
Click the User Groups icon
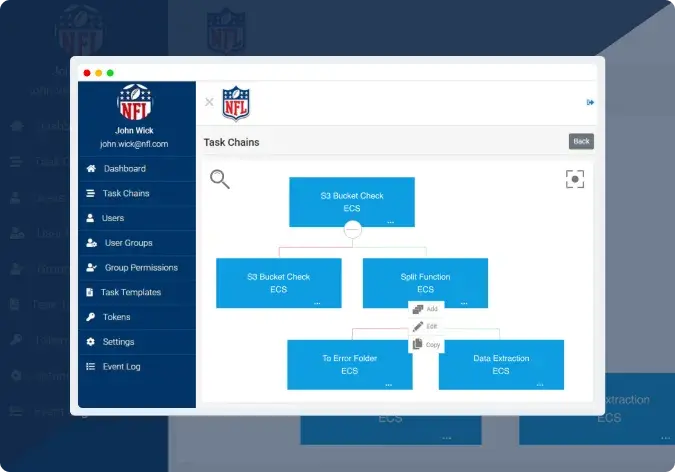tap(92, 243)
